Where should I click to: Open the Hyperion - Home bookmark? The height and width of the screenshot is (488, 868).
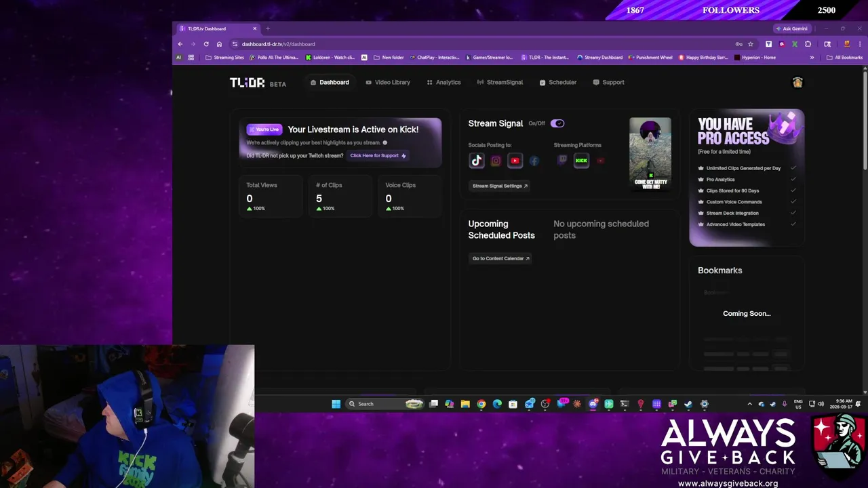click(755, 58)
